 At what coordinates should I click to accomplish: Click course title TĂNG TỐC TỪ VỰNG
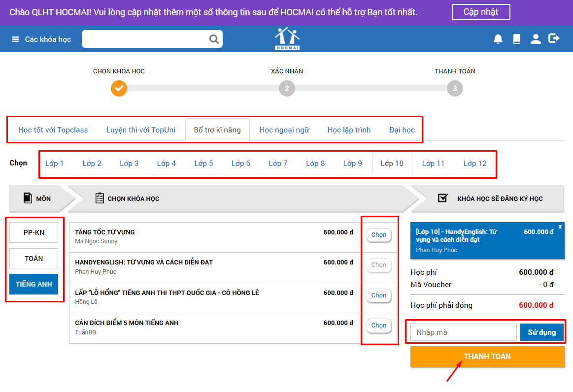(105, 232)
